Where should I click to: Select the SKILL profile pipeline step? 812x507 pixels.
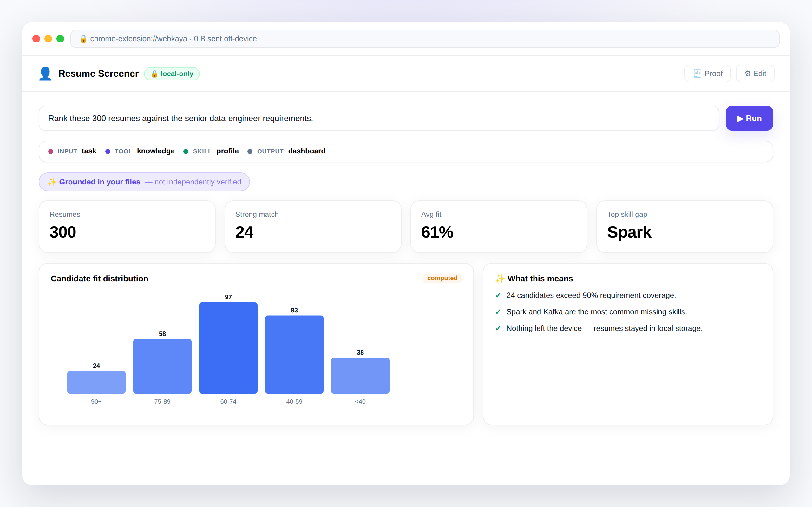pyautogui.click(x=211, y=151)
